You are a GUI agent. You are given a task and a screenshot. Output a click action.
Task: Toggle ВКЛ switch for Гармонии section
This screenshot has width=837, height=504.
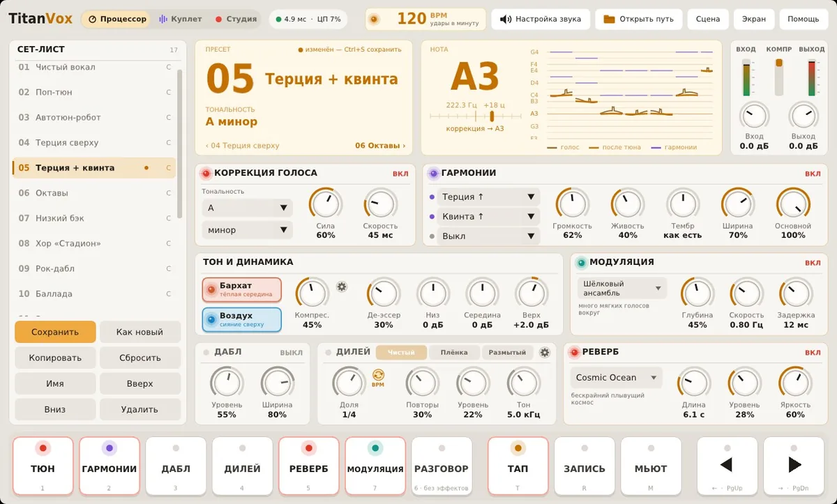click(x=813, y=174)
